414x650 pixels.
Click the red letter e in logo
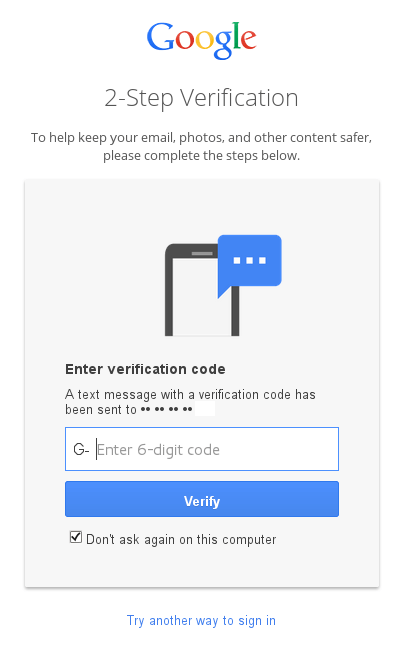click(248, 41)
